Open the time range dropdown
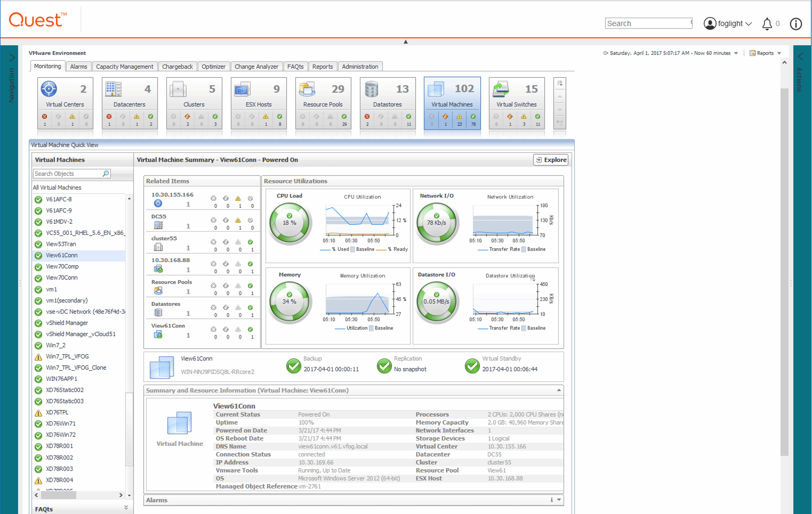Image resolution: width=812 pixels, height=514 pixels. tap(736, 53)
